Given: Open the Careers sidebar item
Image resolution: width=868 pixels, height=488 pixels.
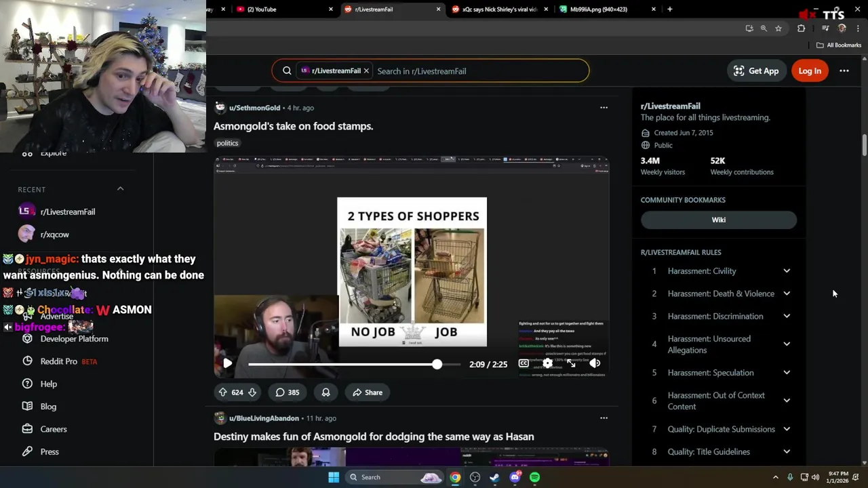Looking at the screenshot, I should 53,429.
